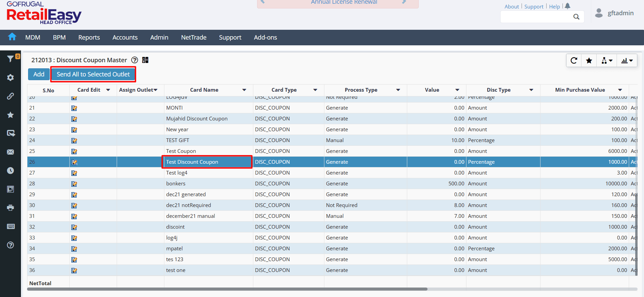
Task: Click the help icon beside page title
Action: pos(135,60)
